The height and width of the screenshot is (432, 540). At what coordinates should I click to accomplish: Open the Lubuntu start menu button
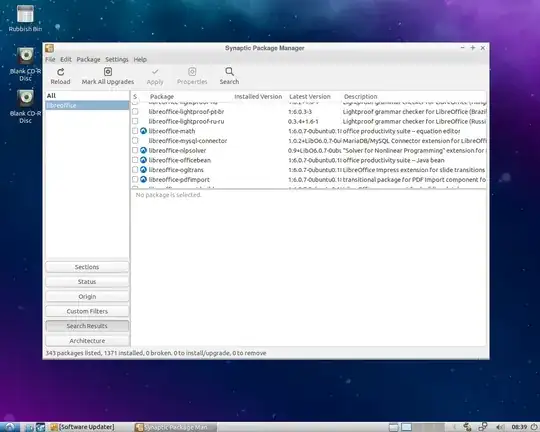point(10,427)
